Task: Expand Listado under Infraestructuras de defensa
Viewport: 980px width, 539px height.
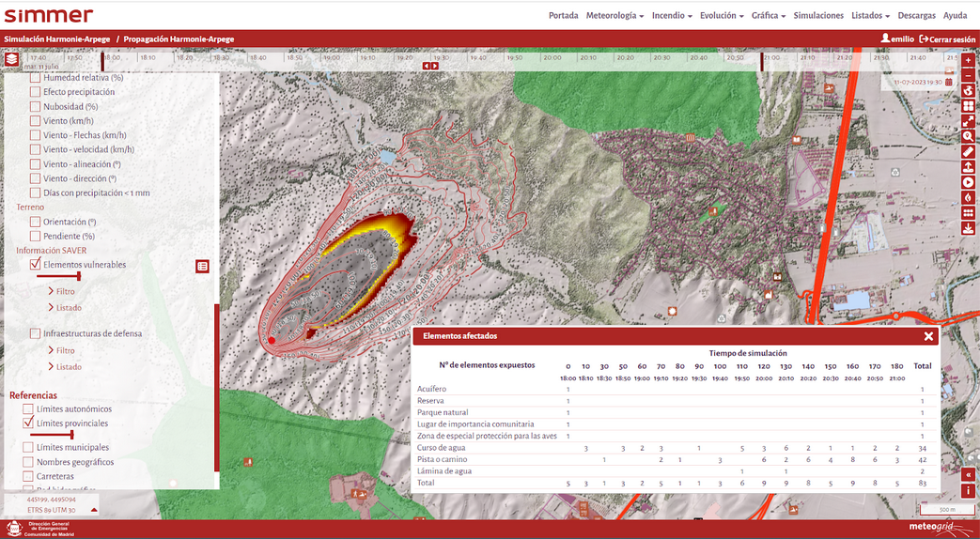Action: pos(65,366)
